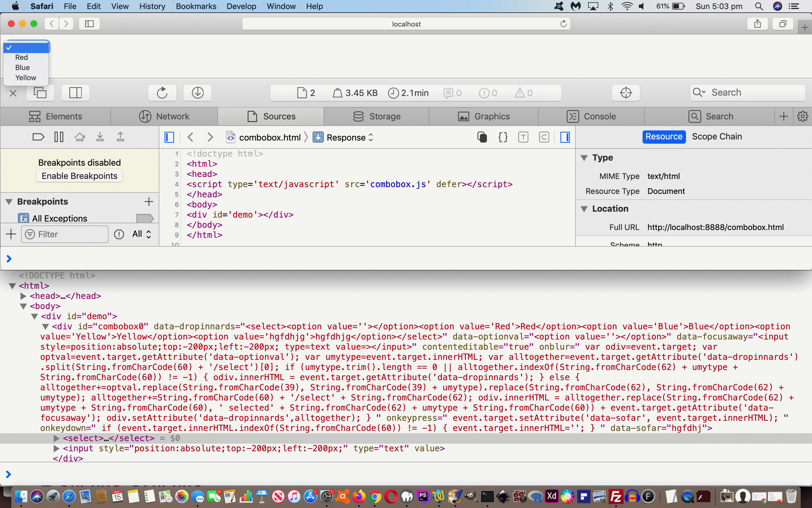Collapse the Location section

(x=584, y=209)
